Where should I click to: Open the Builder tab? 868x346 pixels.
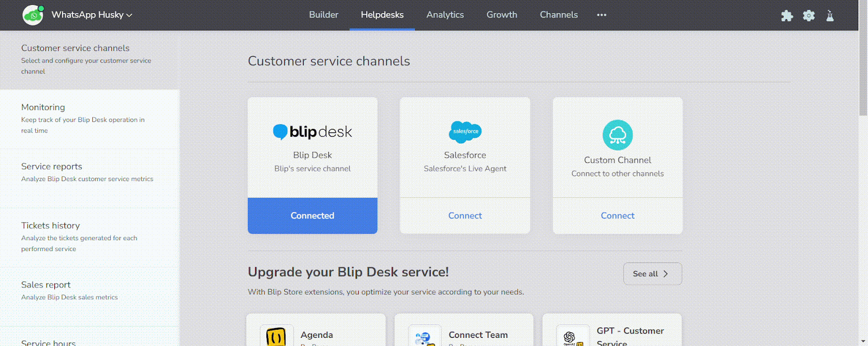coord(324,15)
